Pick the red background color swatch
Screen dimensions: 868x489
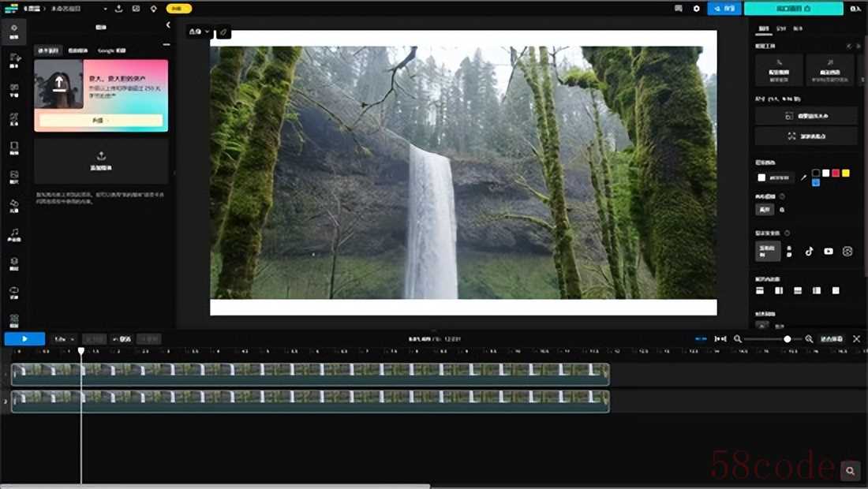click(836, 173)
